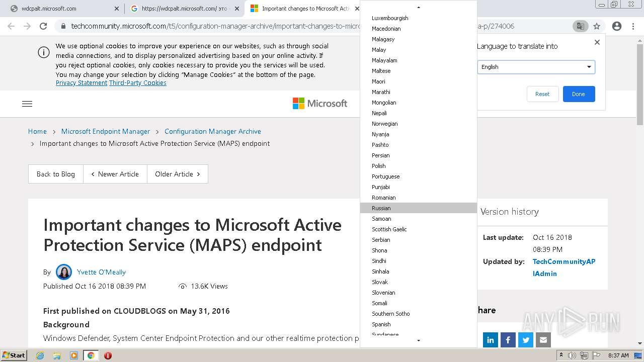Open the hamburger navigation menu

coord(27,104)
